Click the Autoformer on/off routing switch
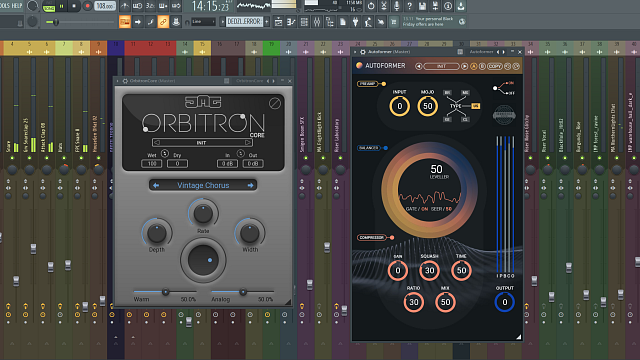Screen dimensions: 640x360 click(x=504, y=88)
